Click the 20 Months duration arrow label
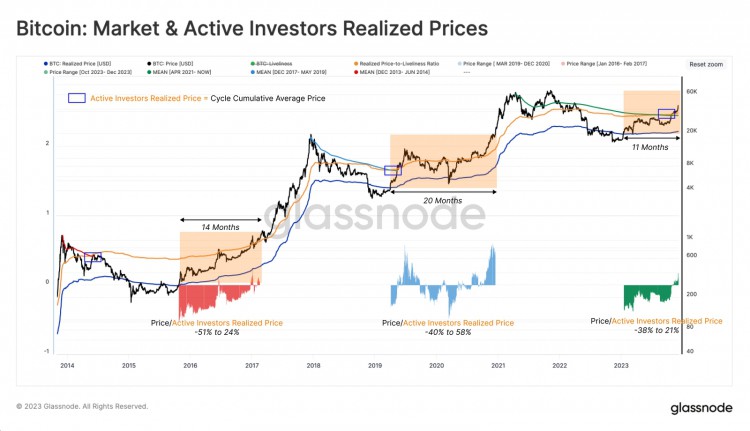The image size is (750, 431). pos(442,200)
